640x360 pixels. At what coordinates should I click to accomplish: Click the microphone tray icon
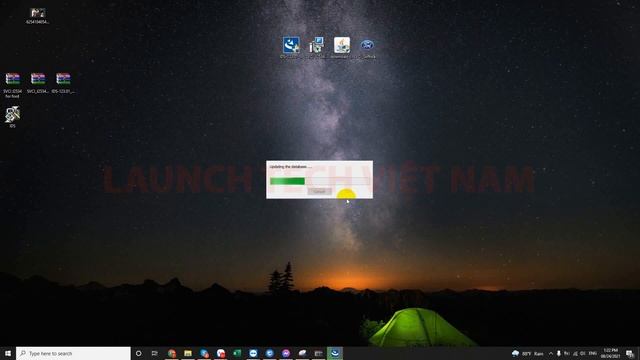click(559, 353)
